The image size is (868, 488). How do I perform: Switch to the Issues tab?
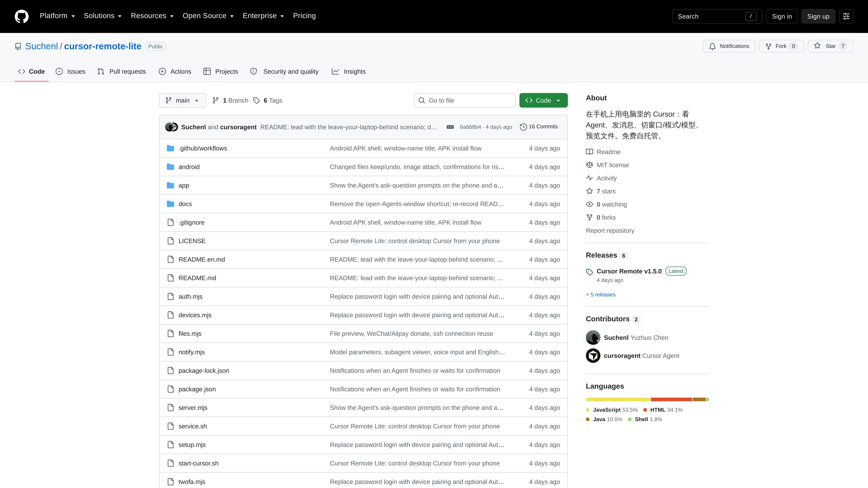[x=71, y=71]
